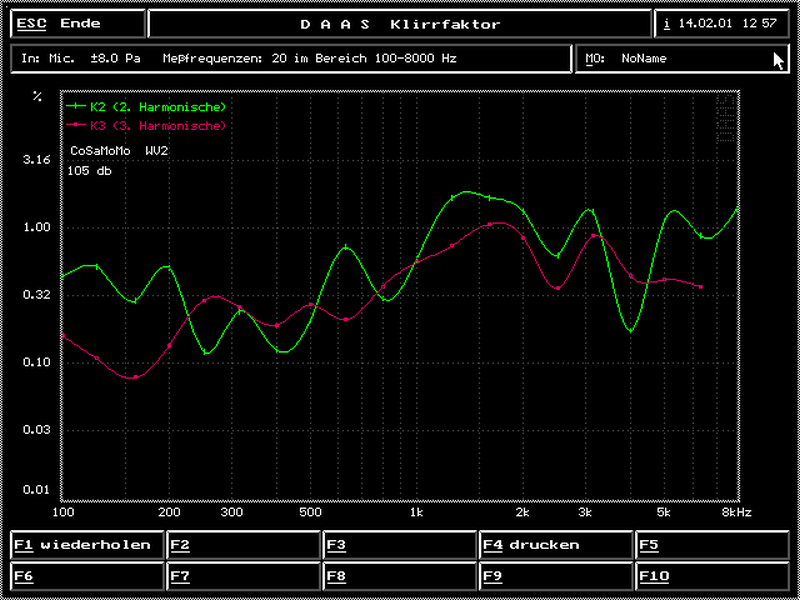This screenshot has height=600, width=800.
Task: Click the 1k frequency axis label
Action: (x=416, y=512)
